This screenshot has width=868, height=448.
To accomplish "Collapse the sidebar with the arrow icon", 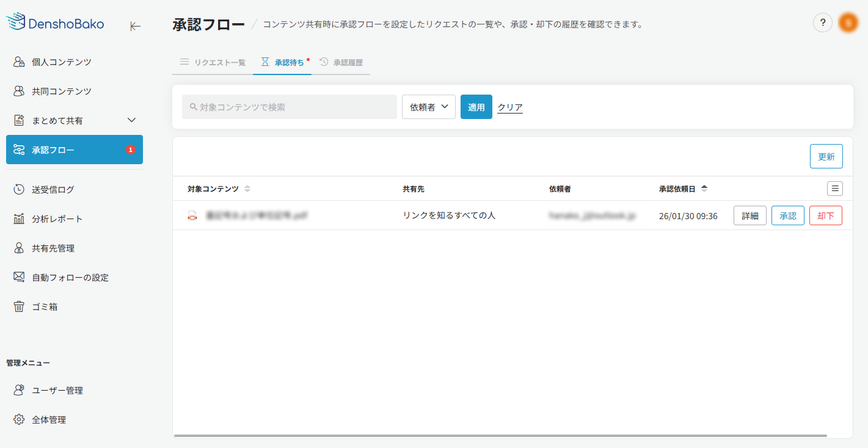I will tap(136, 26).
